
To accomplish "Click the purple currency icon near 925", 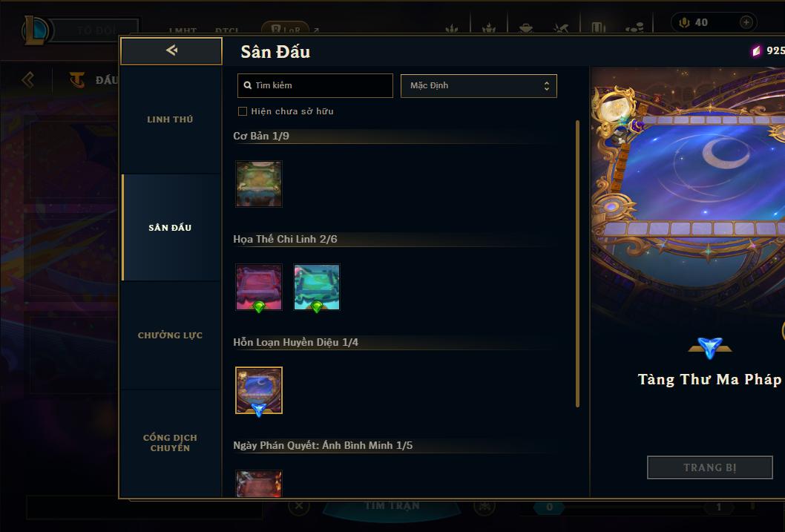I will pos(756,51).
